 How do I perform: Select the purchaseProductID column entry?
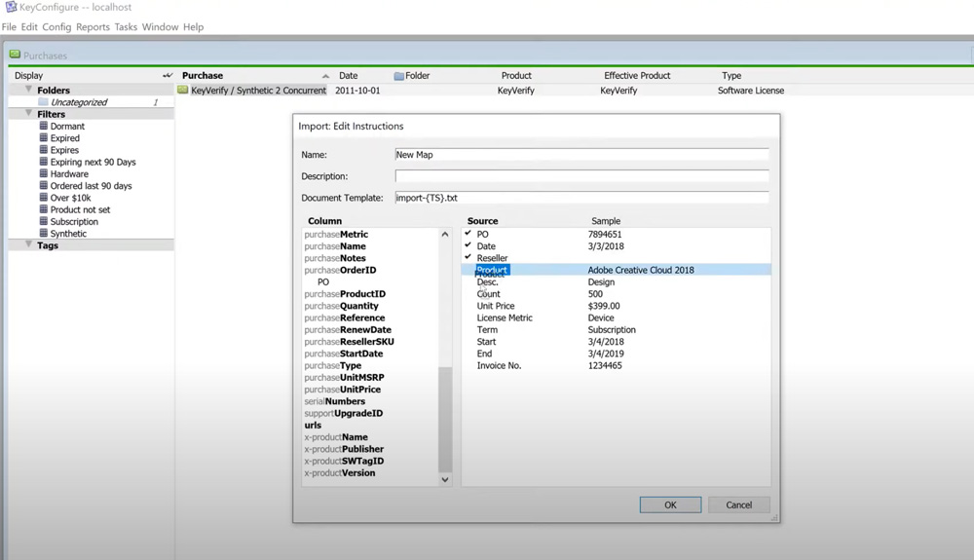(345, 294)
